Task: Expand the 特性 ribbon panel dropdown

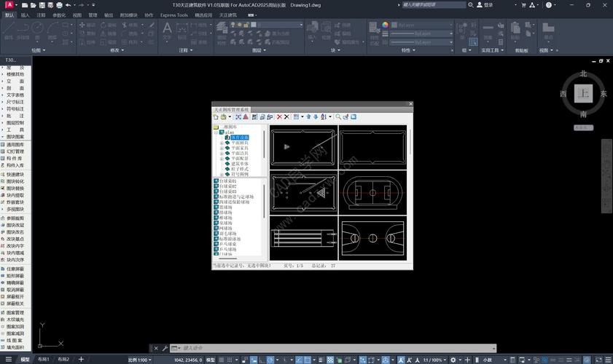Action: pyautogui.click(x=408, y=50)
